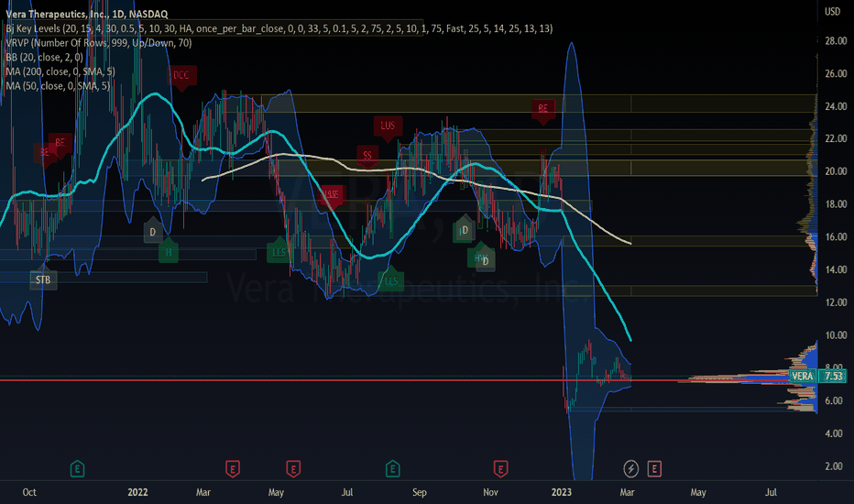This screenshot has width=854, height=504.
Task: Click the 10.00 price axis label
Action: pos(836,335)
